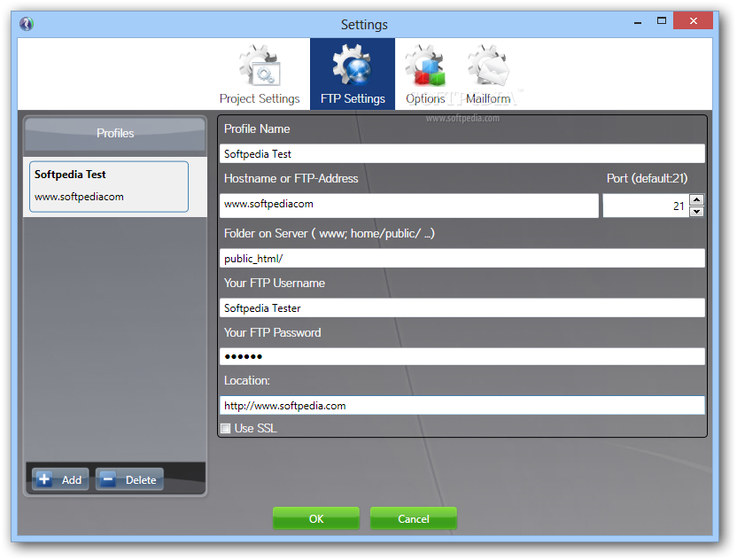Image resolution: width=737 pixels, height=560 pixels.
Task: Click the green Cancel button
Action: [413, 518]
